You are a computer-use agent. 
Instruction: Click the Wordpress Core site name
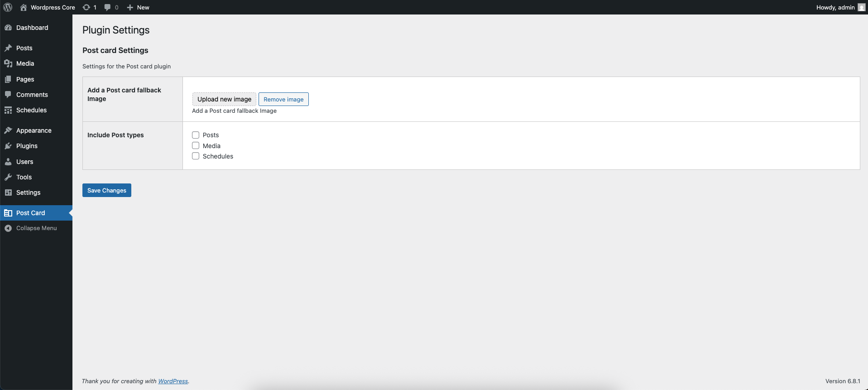point(53,7)
